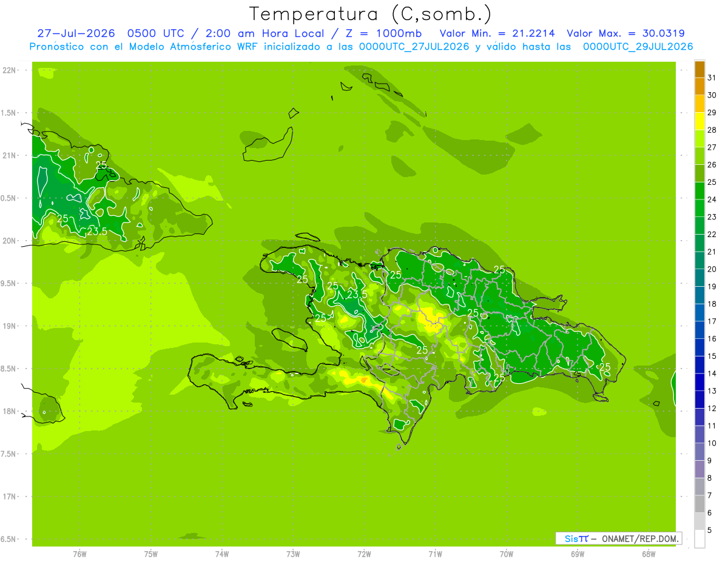Viewport: 728px width, 562px height.
Task: Click the 22N latitude axis label
Action: 8,70
